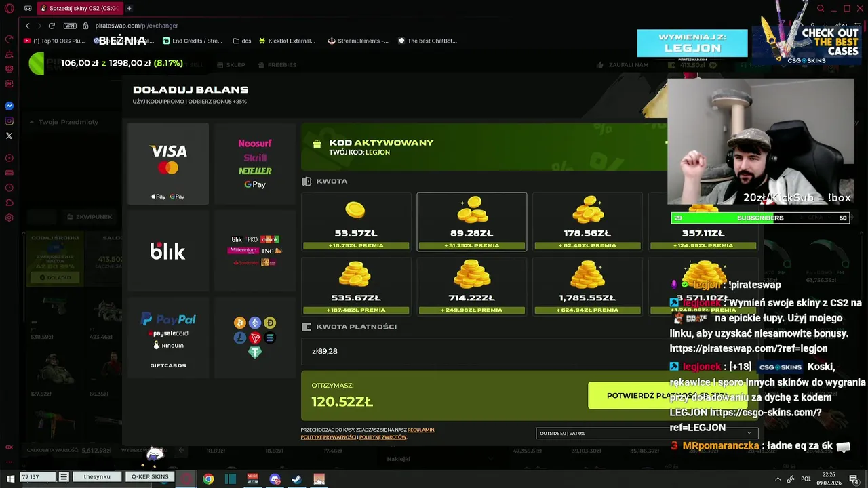Open KickBot External bookmark
This screenshot has width=868, height=488.
coord(287,41)
